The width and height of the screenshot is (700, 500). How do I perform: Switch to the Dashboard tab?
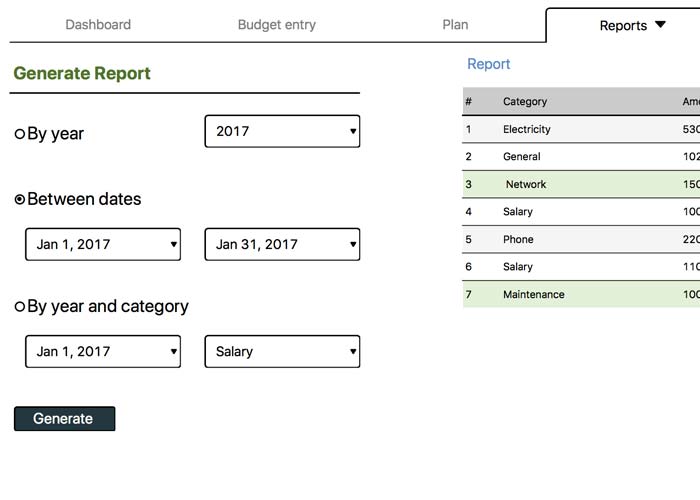[98, 25]
